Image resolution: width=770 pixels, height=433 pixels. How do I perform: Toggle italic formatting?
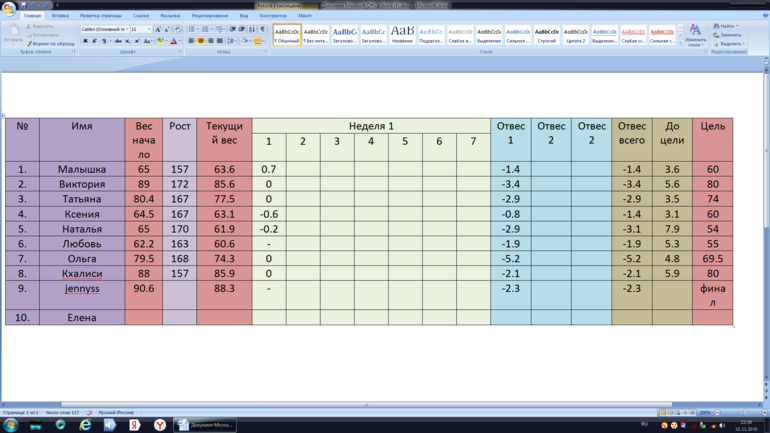95,41
